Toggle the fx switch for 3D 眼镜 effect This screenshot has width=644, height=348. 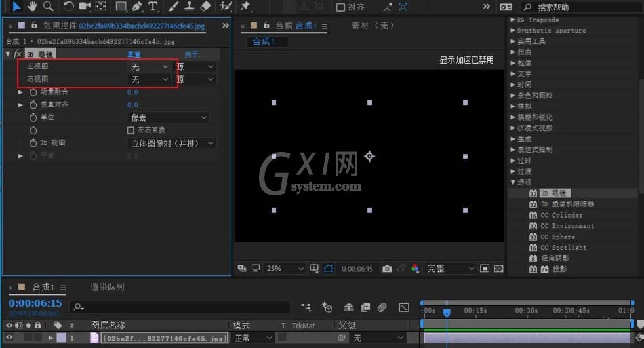(x=18, y=54)
